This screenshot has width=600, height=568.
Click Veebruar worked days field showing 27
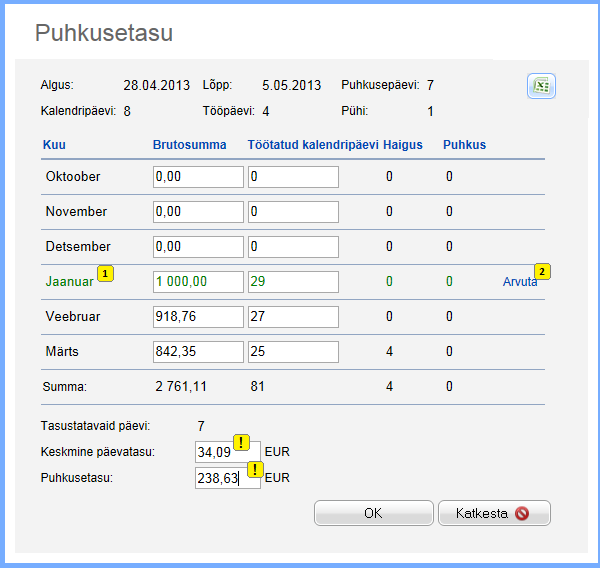tap(293, 317)
